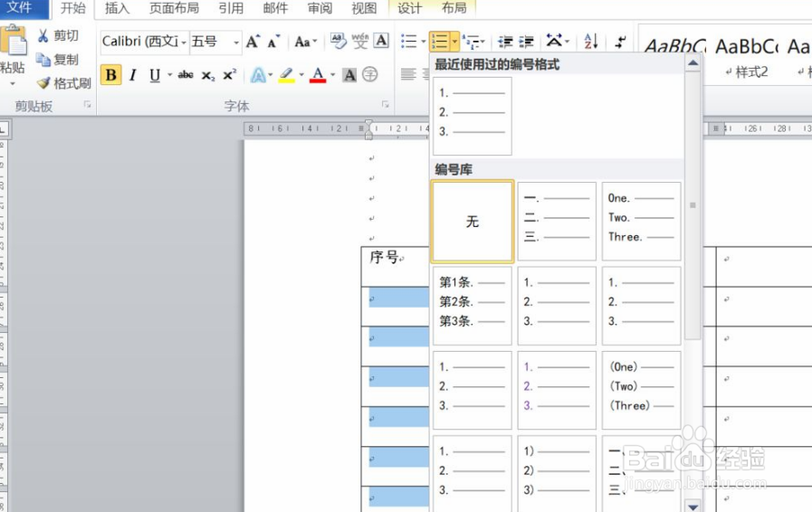Viewport: 812px width, 512px height.
Task: Switch to the 布局 (Layout) tab
Action: (x=454, y=8)
